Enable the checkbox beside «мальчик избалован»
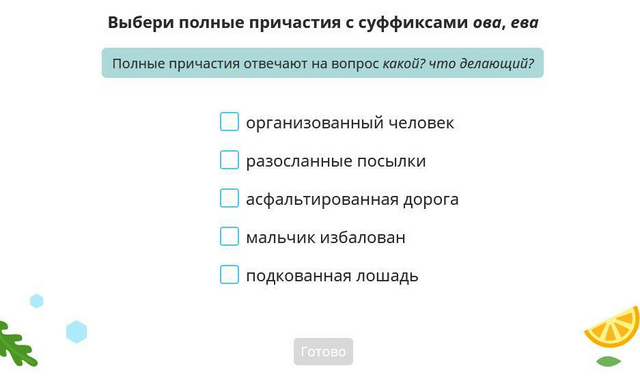 coord(229,236)
